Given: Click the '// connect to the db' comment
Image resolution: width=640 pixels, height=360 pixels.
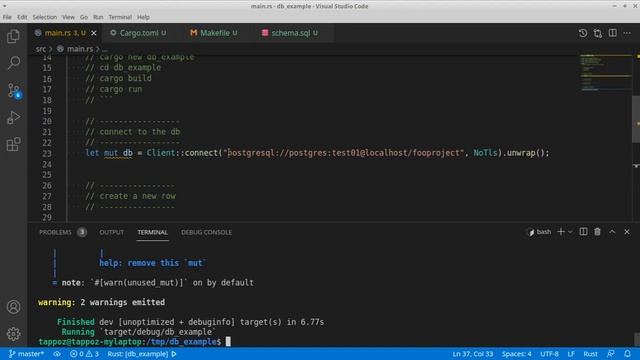Looking at the screenshot, I should tap(133, 132).
